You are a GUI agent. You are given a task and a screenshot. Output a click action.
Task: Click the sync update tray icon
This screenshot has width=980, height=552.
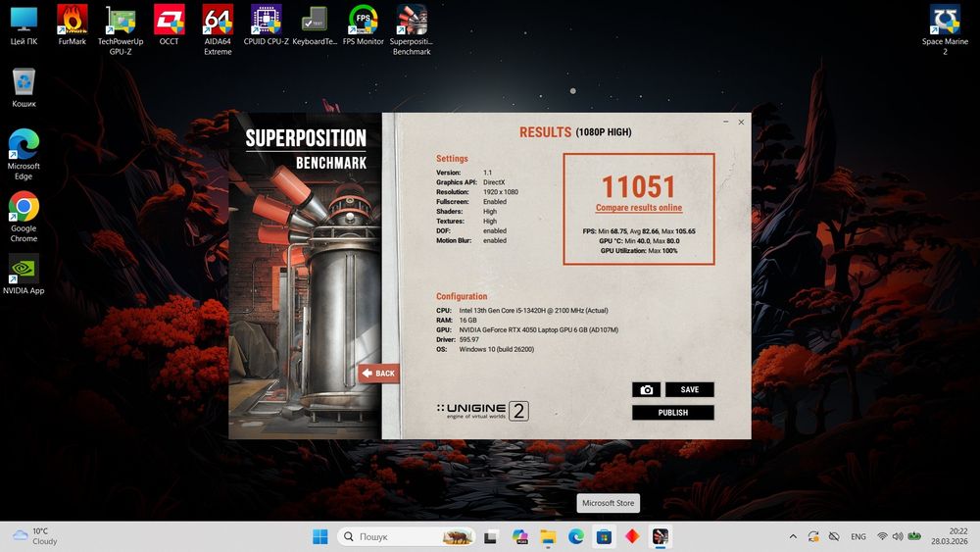(813, 536)
